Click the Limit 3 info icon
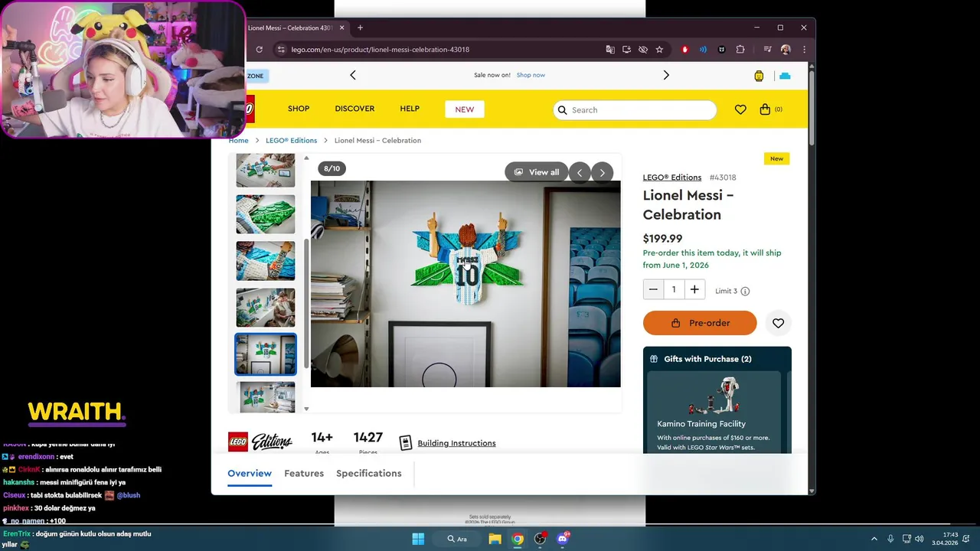The image size is (980, 551). pos(745,291)
